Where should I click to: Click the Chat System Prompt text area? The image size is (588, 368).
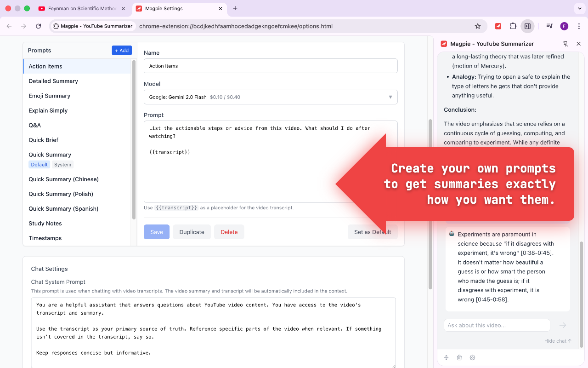pos(214,333)
